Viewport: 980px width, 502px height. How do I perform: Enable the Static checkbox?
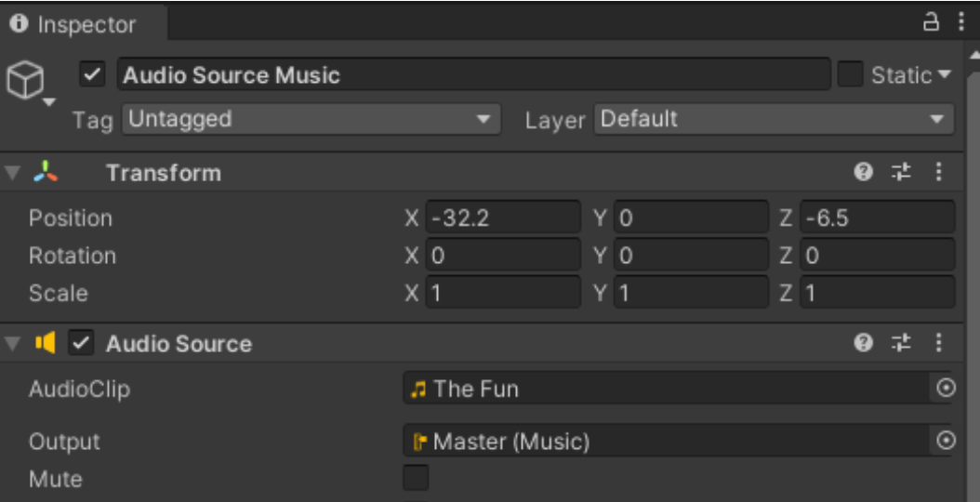(x=850, y=75)
